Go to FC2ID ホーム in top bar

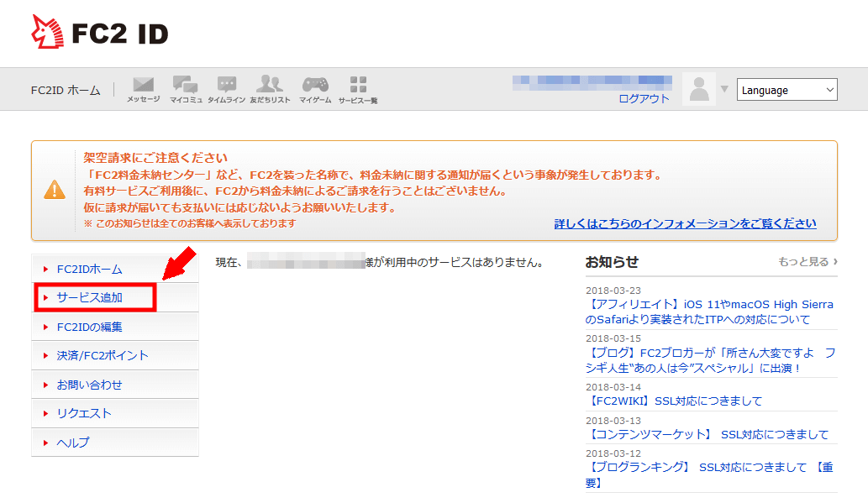point(66,90)
